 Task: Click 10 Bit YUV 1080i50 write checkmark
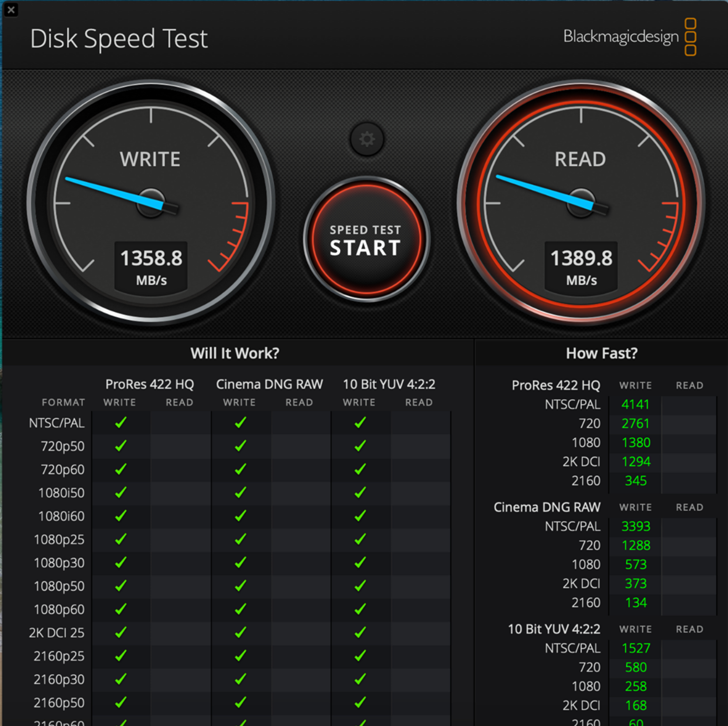pos(360,493)
